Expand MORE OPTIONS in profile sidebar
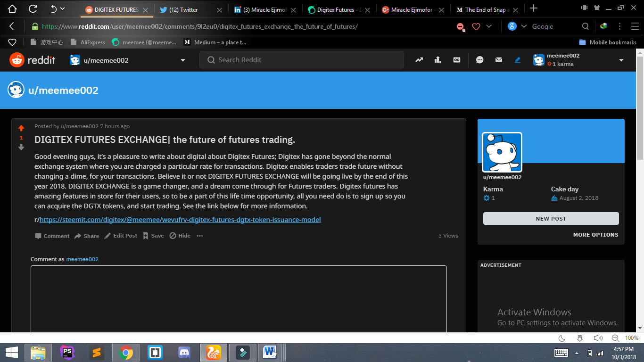 coord(596,235)
